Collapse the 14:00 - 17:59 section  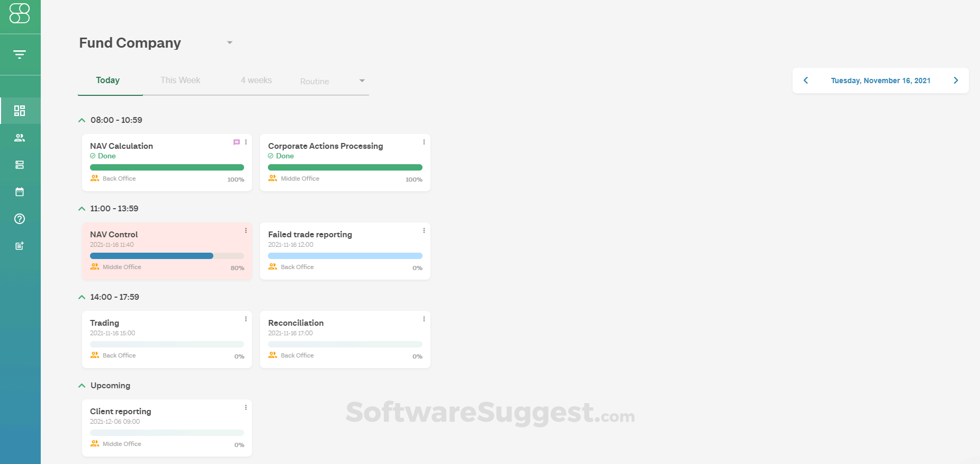82,297
